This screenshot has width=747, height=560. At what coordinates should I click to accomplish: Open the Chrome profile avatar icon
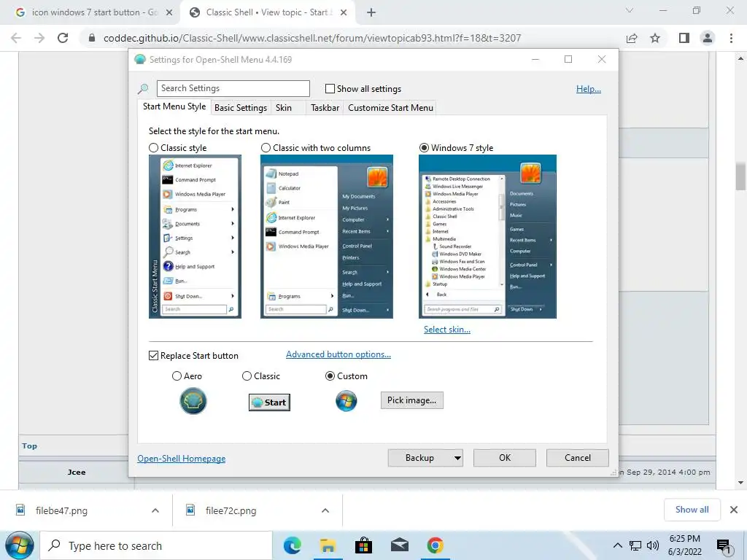tap(708, 38)
